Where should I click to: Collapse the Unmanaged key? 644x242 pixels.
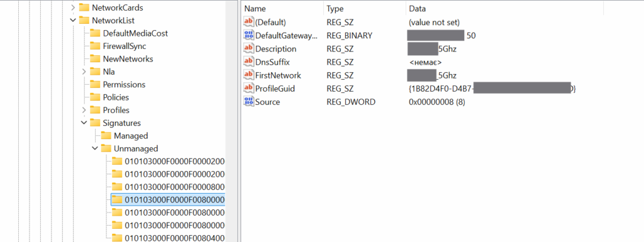point(96,148)
